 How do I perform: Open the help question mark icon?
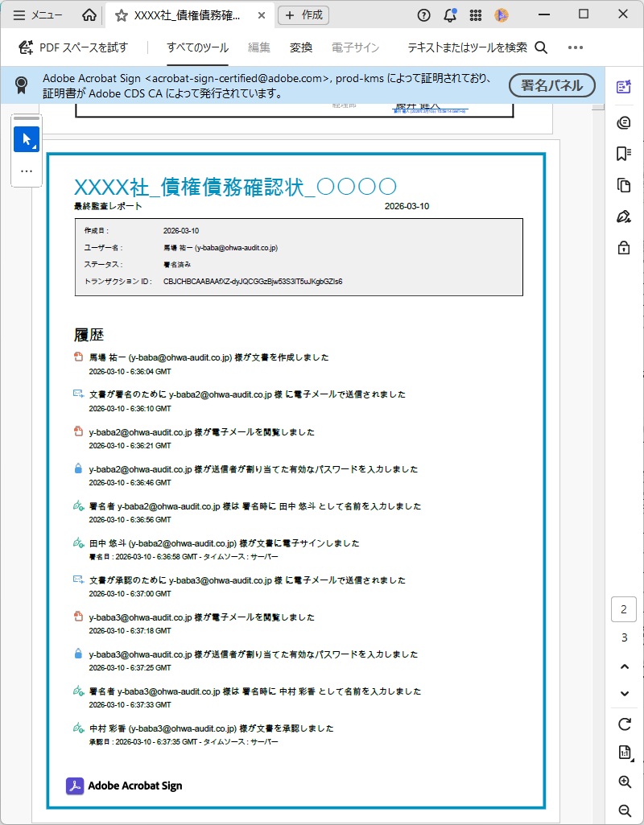424,14
